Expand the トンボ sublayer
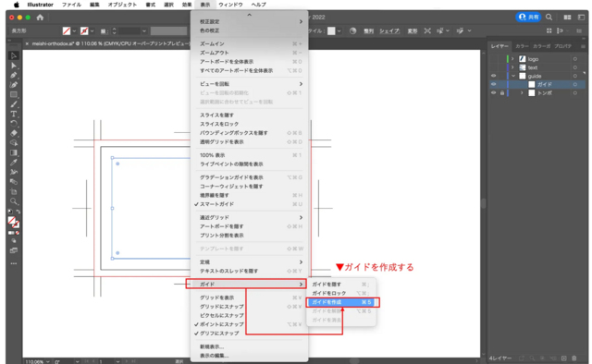This screenshot has width=592, height=364. click(x=522, y=92)
